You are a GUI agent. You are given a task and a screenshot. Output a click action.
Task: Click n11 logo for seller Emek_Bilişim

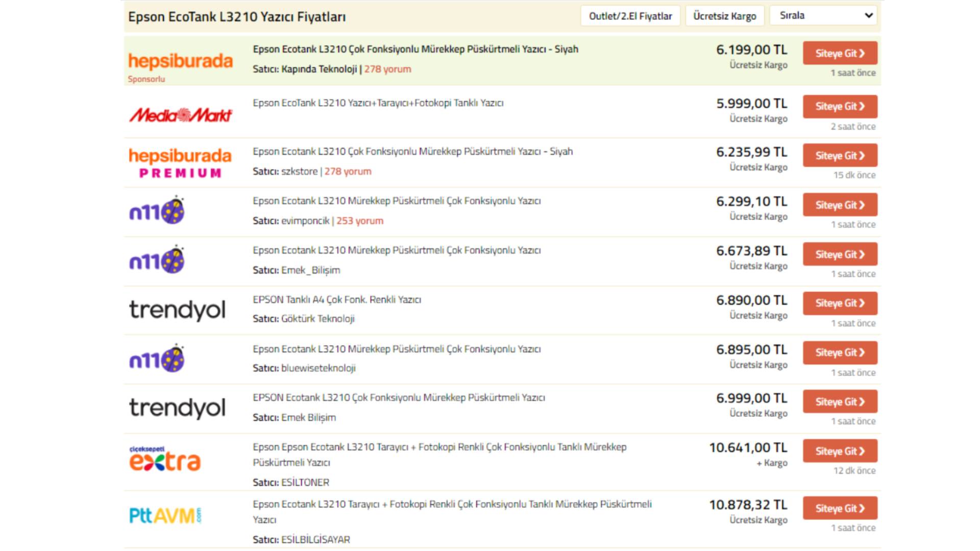point(157,259)
